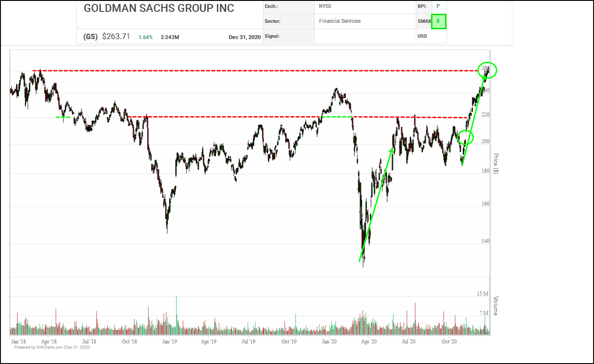The image size is (594, 364).
Task: Click the (GS) ticker symbol
Action: pos(90,37)
